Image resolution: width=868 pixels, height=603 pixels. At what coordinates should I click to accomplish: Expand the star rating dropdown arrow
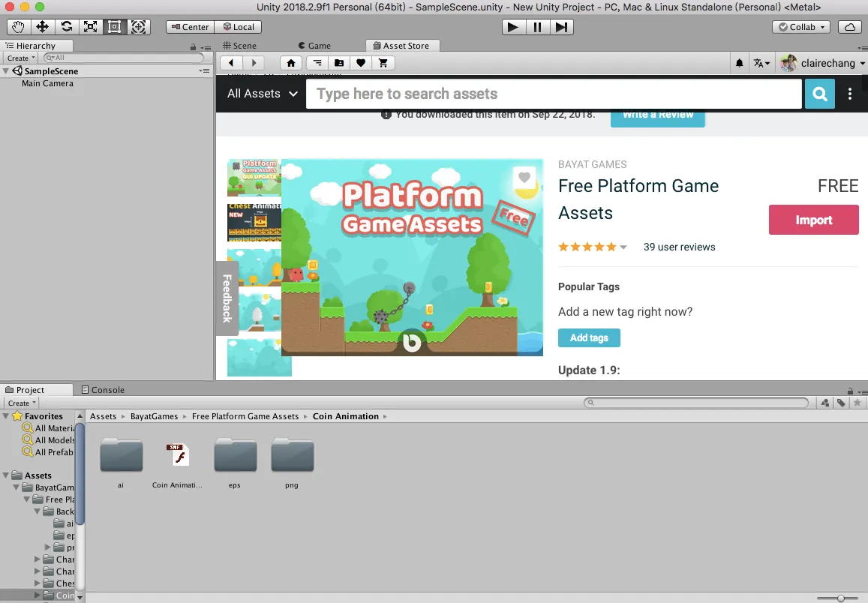tap(623, 247)
